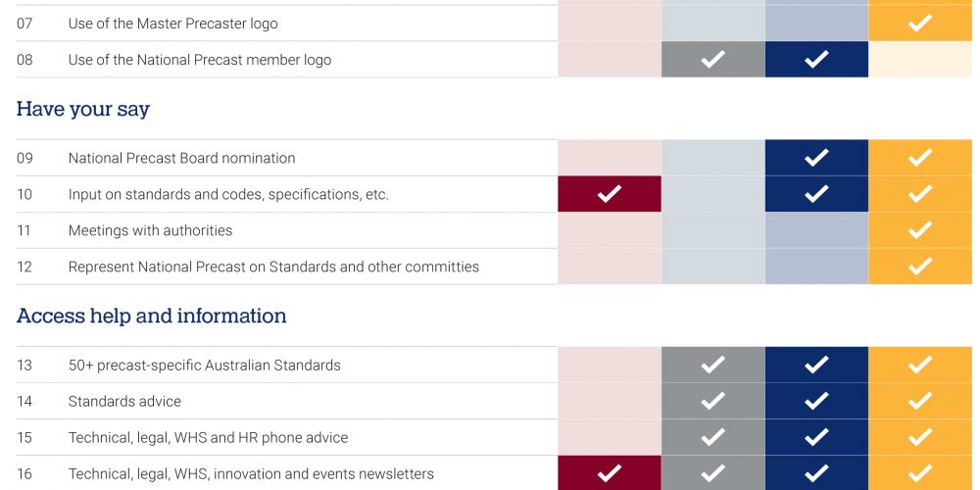Click the 'Technical, legal, WHS and HR phone advice' text
Screen dimensions: 980x490
[208, 437]
